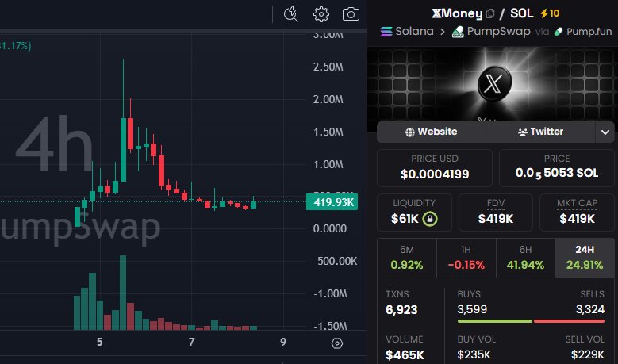Viewport: 618px width, 364px height.
Task: Click the Solana chain logo icon
Action: (x=387, y=32)
